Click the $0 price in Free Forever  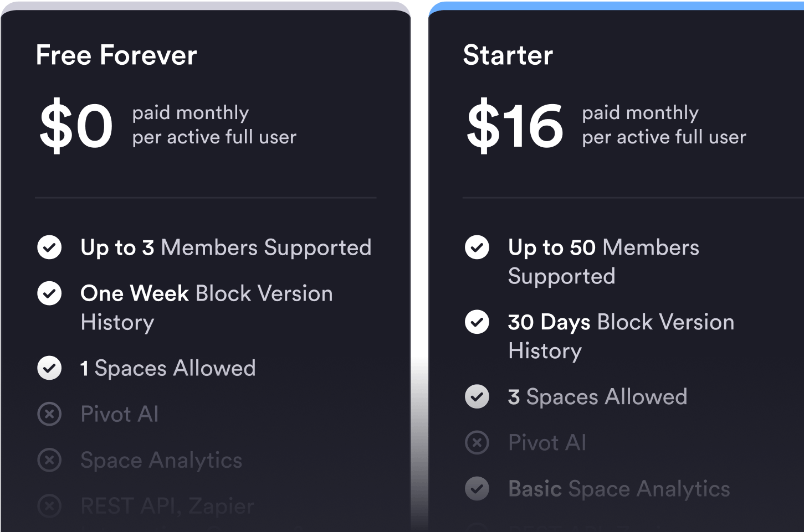pos(76,126)
